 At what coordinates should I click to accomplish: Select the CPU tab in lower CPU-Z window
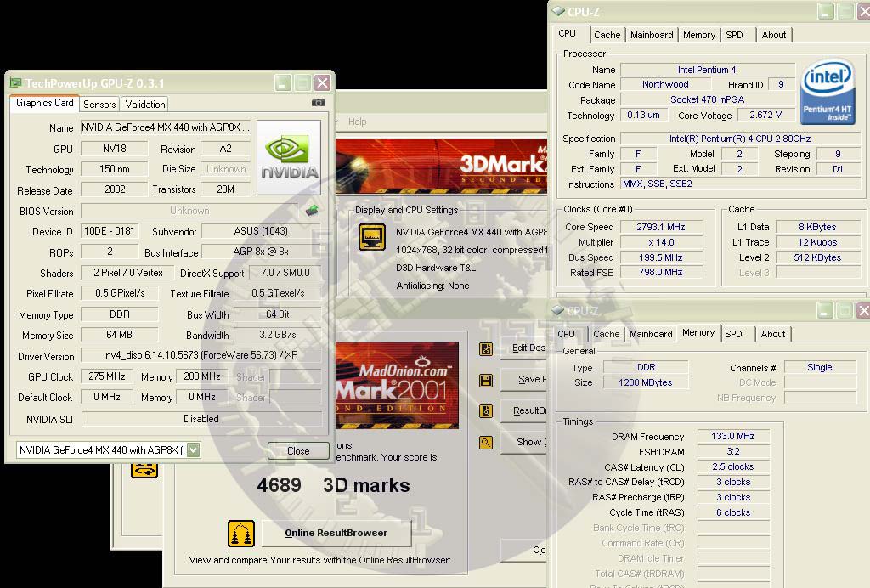point(566,334)
